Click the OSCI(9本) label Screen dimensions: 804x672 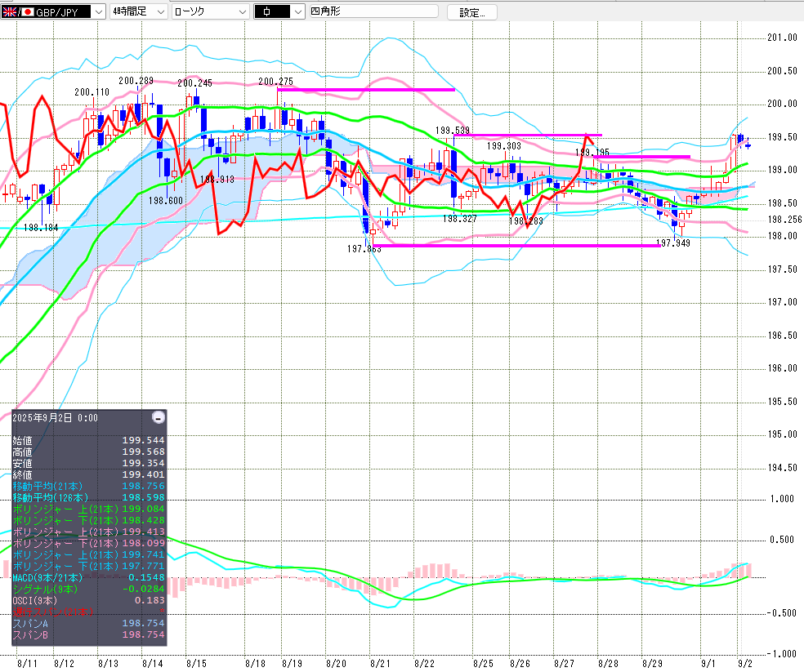point(35,600)
